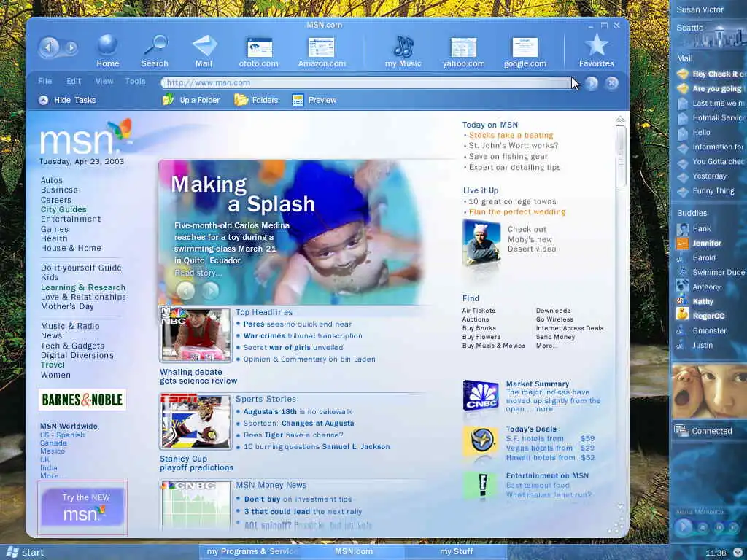Play music in sidebar media player
The height and width of the screenshot is (560, 747).
(683, 527)
